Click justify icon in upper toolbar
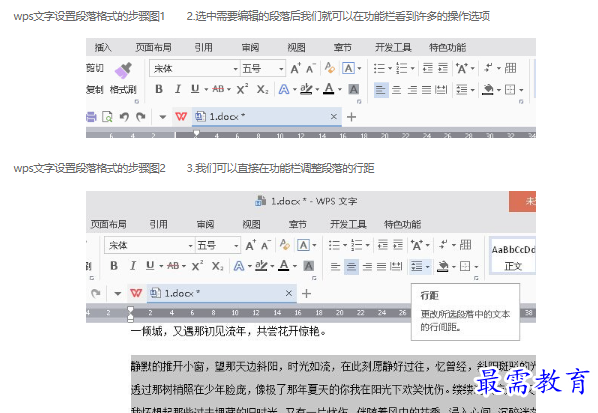This screenshot has width=598, height=413. pyautogui.click(x=426, y=90)
